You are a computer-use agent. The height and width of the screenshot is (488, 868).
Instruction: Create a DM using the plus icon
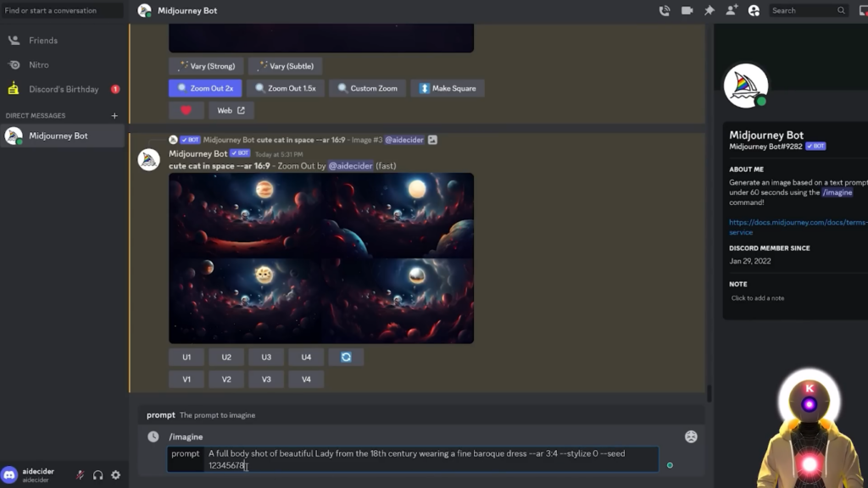[x=114, y=116]
